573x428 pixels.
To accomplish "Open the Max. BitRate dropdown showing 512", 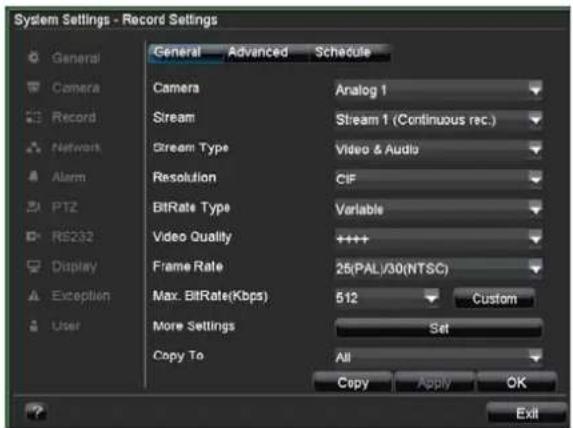I will pyautogui.click(x=387, y=298).
